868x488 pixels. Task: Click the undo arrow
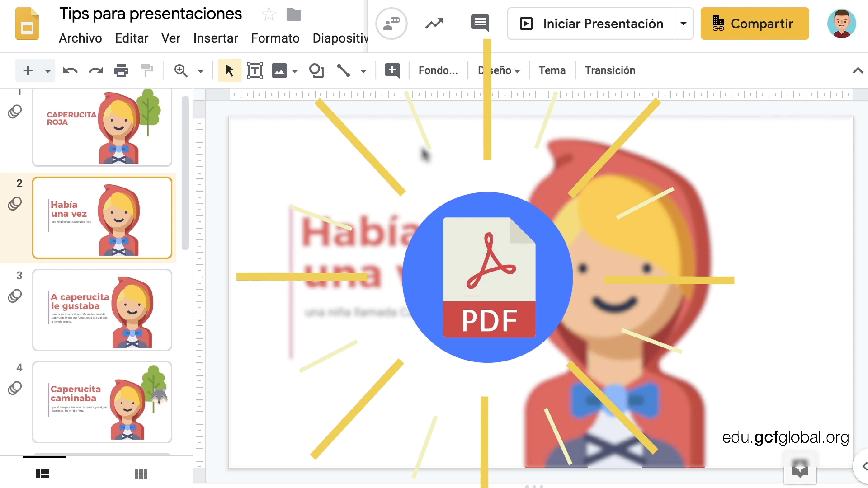70,71
